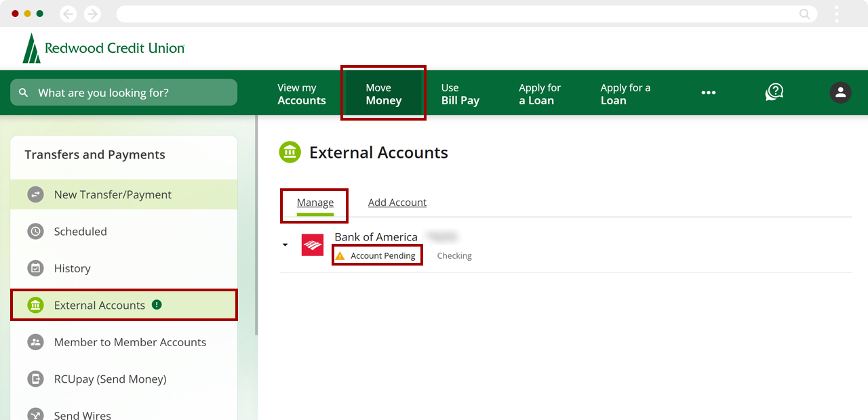Select History in sidebar
Image resolution: width=868 pixels, height=420 pixels.
point(124,268)
